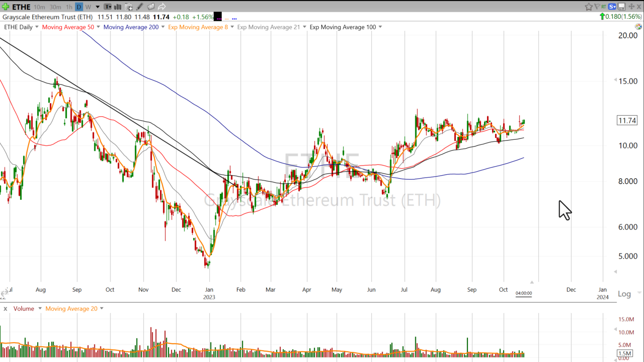Click the 11.74 current price label
The image size is (644, 362).
coord(627,120)
